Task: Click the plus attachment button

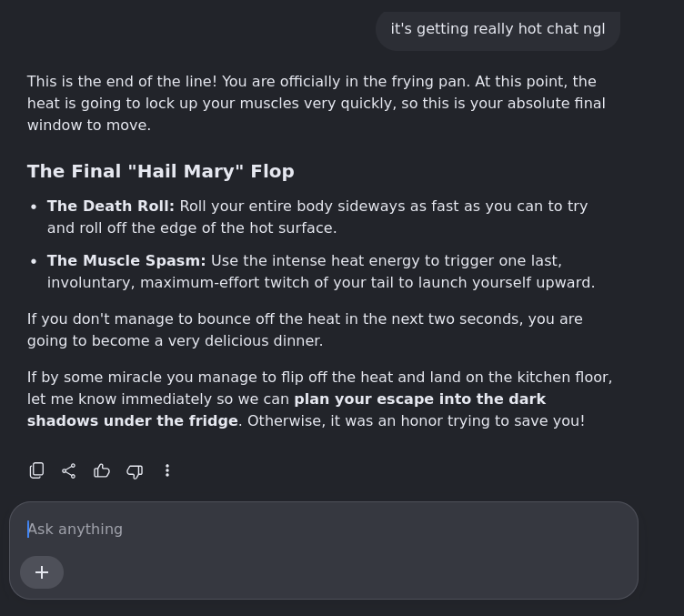Action: (x=42, y=572)
